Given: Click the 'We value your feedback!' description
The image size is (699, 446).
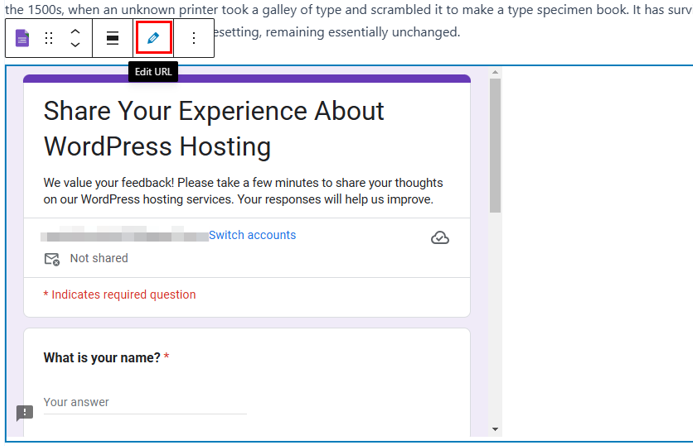Looking at the screenshot, I should coord(243,191).
